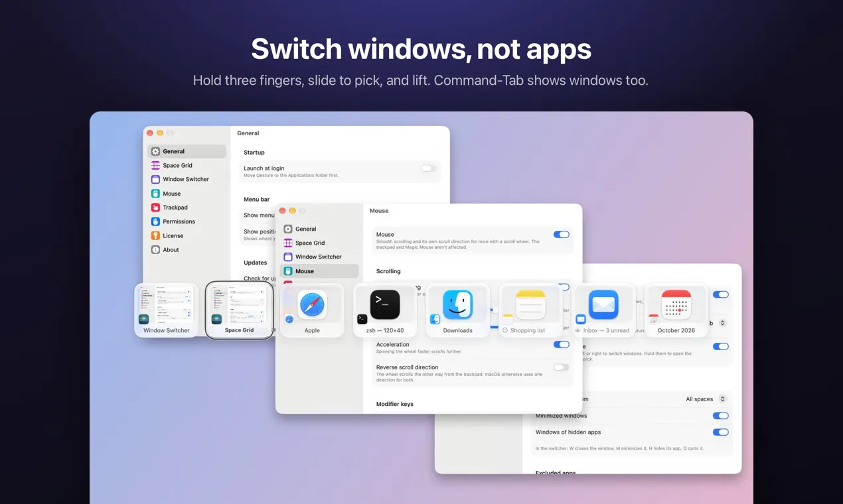This screenshot has height=504, width=843.
Task: Turn off Windows of hidden apps
Action: [721, 432]
